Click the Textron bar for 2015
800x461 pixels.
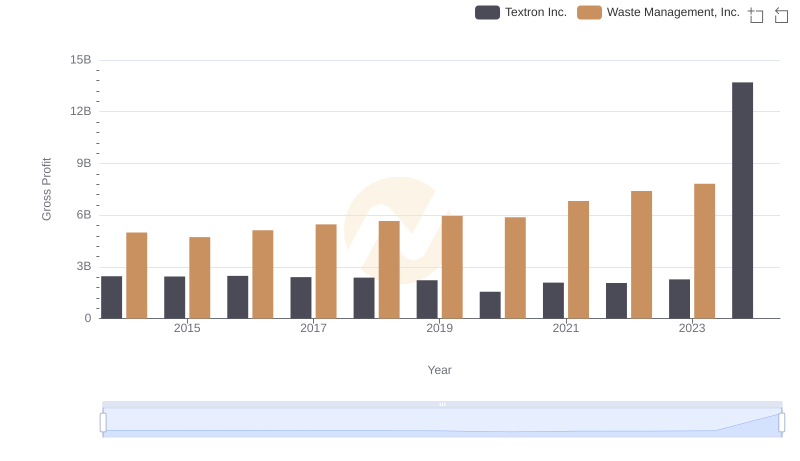[x=174, y=298]
